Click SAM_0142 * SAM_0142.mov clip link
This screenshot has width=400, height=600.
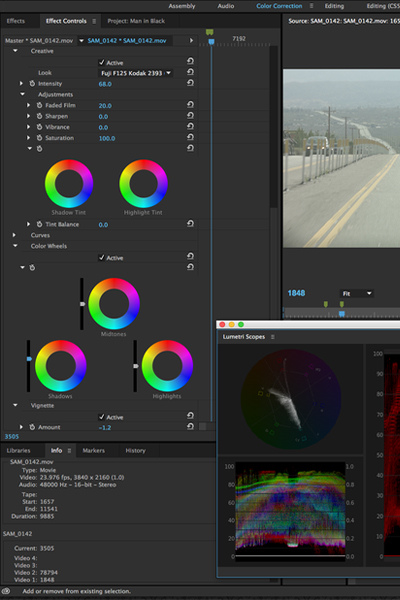tap(127, 41)
